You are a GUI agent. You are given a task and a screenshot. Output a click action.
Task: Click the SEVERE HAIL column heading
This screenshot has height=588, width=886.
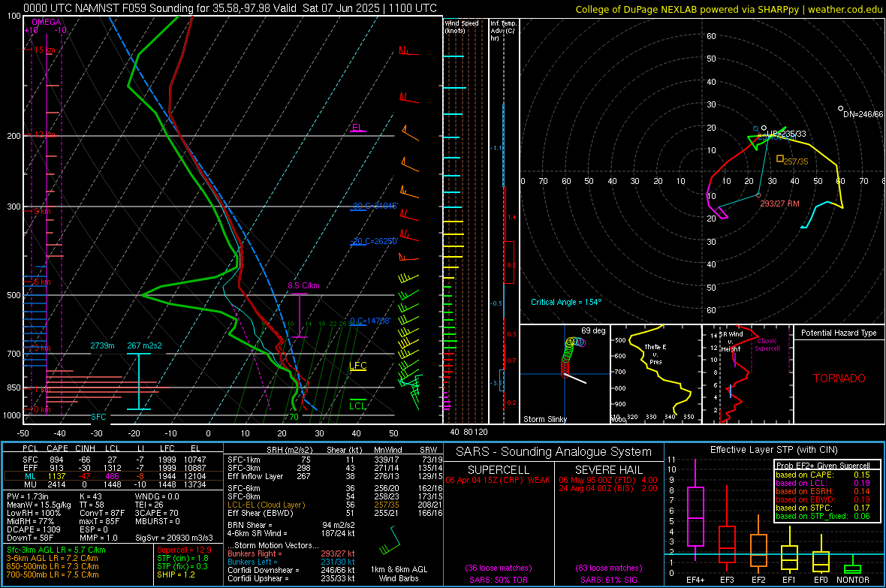click(x=608, y=470)
